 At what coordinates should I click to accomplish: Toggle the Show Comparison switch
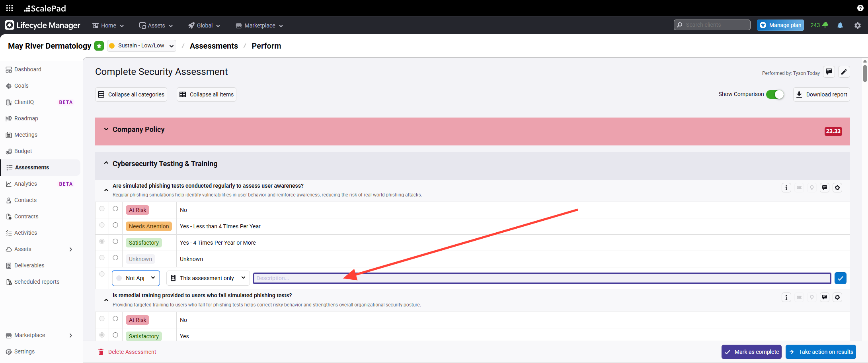click(775, 94)
